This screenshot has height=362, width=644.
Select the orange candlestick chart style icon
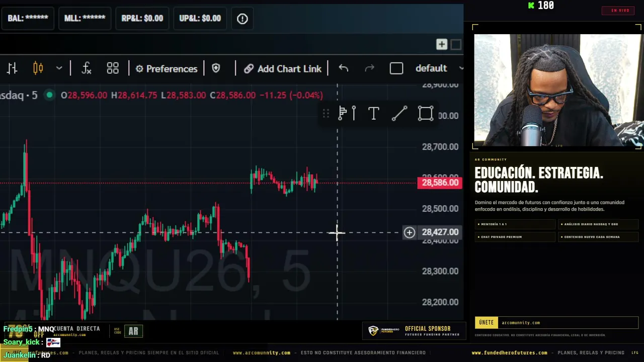[x=38, y=68]
